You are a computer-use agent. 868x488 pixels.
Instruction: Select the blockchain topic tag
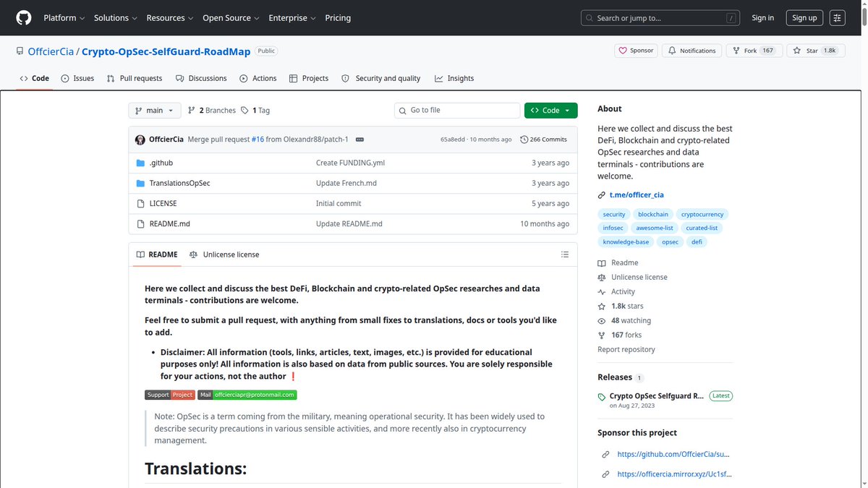coord(653,215)
